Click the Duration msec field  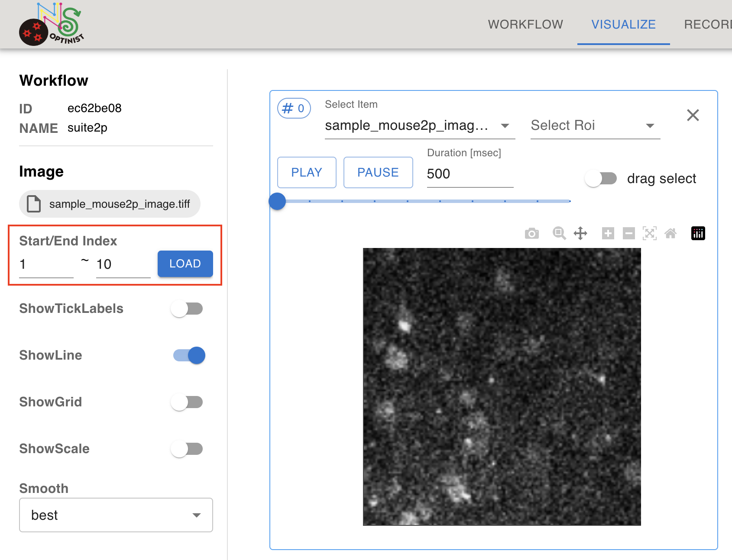[x=470, y=174]
